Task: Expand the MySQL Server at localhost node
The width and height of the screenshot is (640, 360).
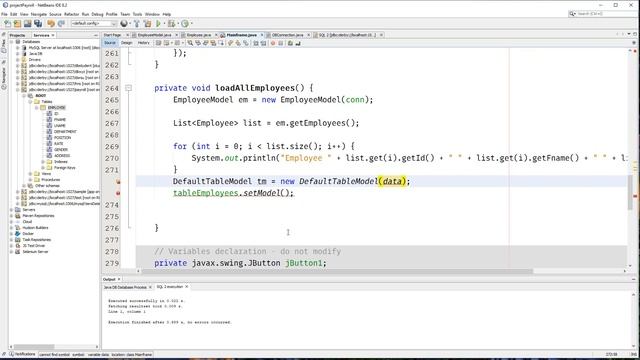Action: tap(18, 48)
